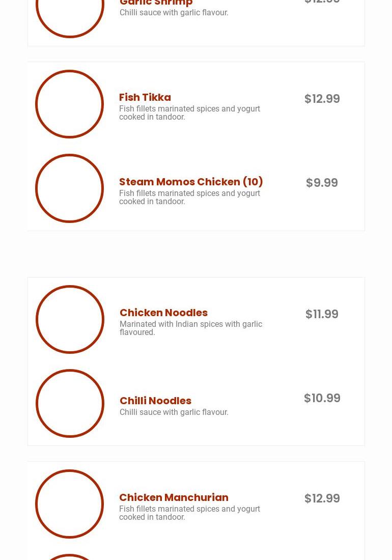Select the $10.99 Chilli Noodles price
This screenshot has width=392, height=560.
(322, 398)
